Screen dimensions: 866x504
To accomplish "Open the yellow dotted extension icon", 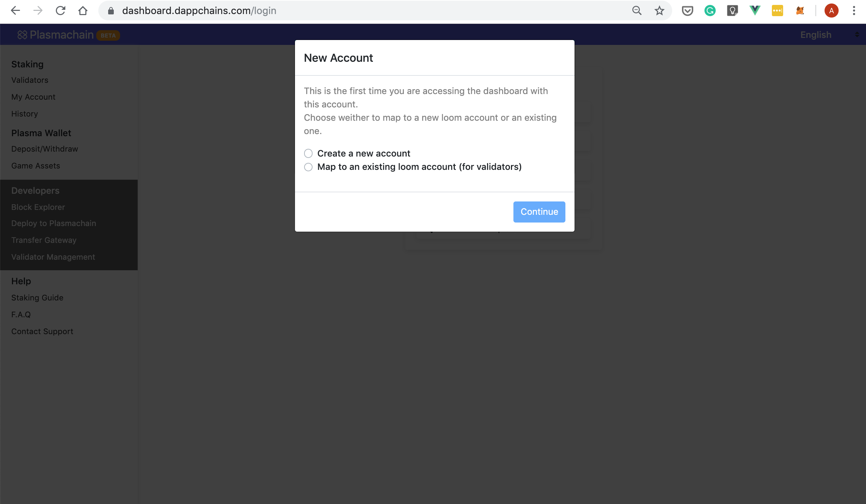I will pos(777,11).
